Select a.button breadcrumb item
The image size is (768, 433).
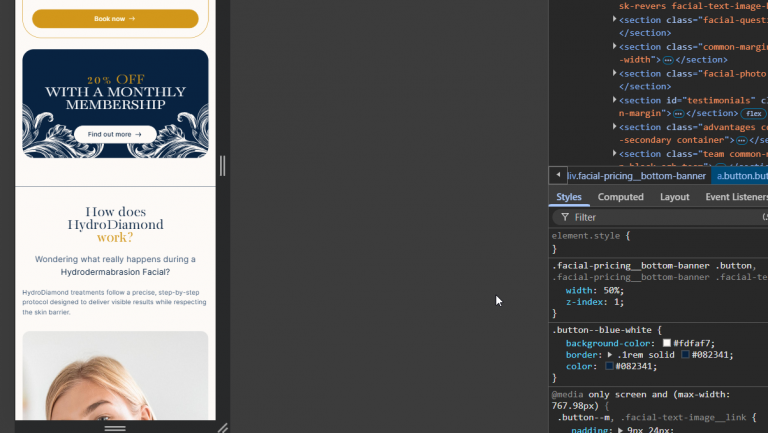pos(742,176)
